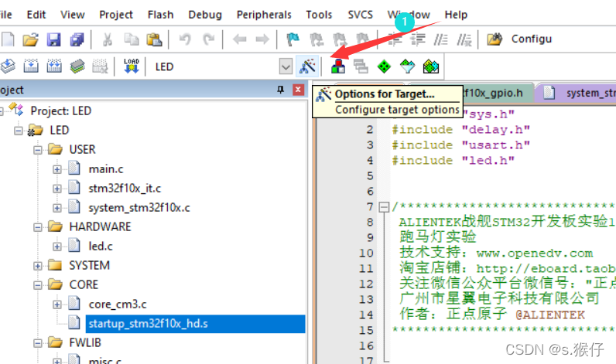Open the Peripherals menu
This screenshot has height=364, width=616.
[264, 15]
